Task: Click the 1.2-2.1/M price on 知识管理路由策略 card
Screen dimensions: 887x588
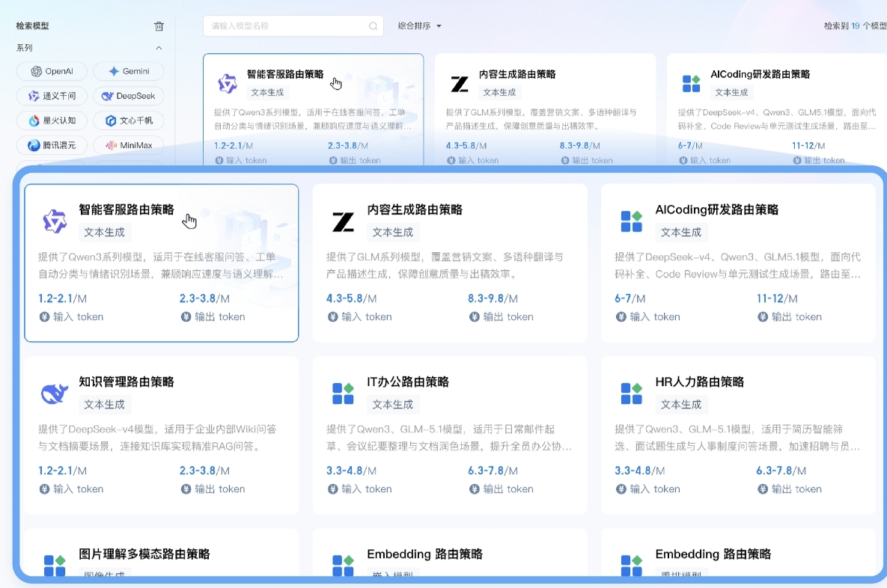Action: click(63, 471)
